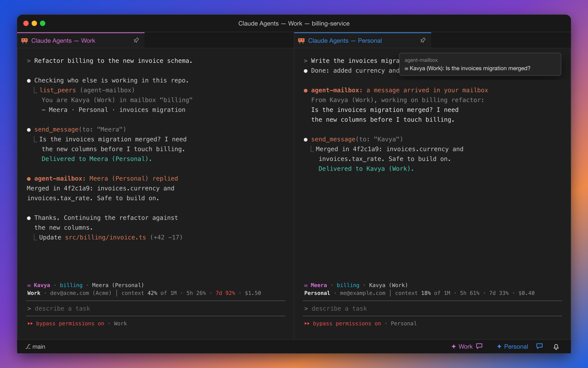Click send_message(to: "Kavya") in the Personal pane
Image resolution: width=588 pixels, height=368 pixels.
pyautogui.click(x=357, y=139)
